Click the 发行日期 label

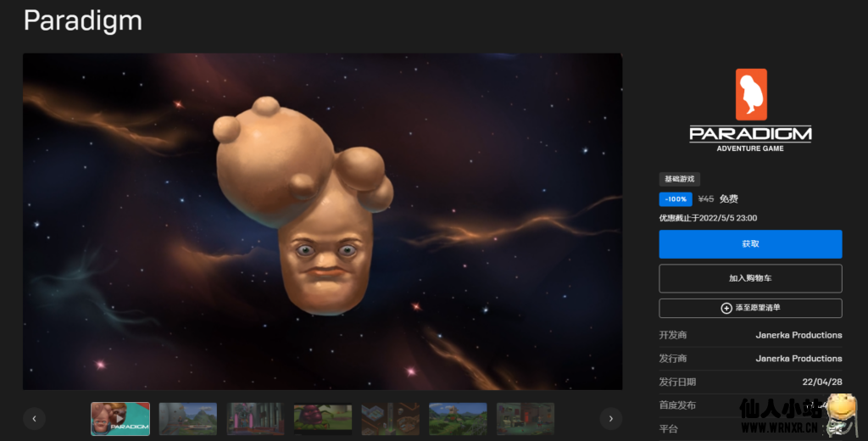click(677, 382)
